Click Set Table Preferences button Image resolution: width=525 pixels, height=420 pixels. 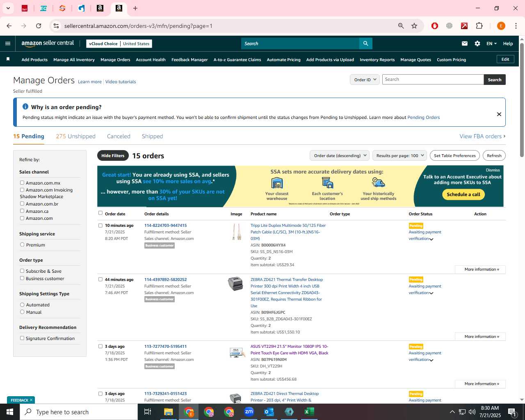tap(455, 155)
